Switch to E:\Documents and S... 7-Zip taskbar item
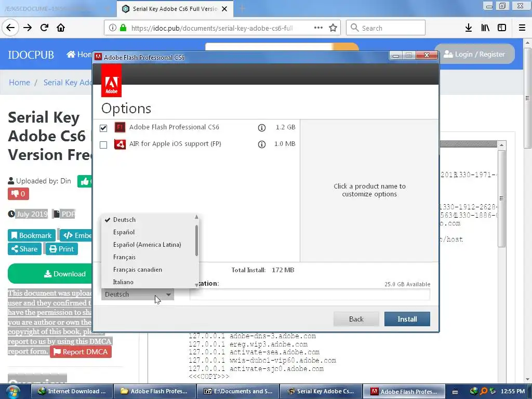Viewport: 532px width, 399px height. (237, 392)
